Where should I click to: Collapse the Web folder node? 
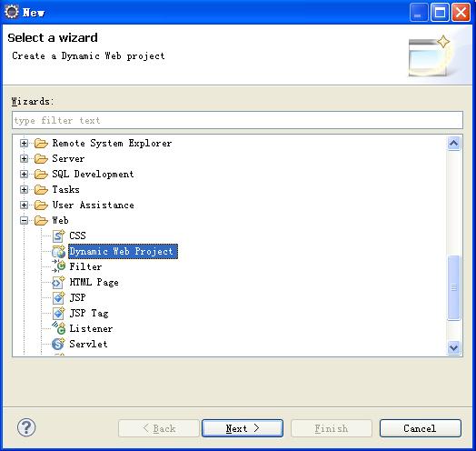click(x=24, y=220)
